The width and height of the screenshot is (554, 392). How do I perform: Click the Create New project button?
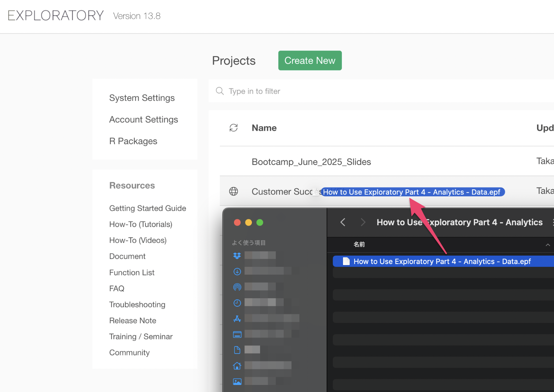coord(310,61)
